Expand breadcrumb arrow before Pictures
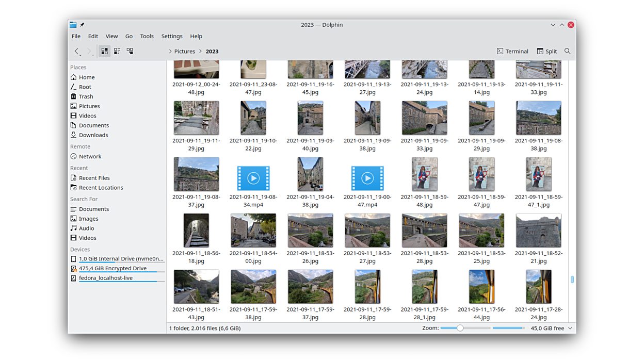The width and height of the screenshot is (644, 362). point(170,51)
